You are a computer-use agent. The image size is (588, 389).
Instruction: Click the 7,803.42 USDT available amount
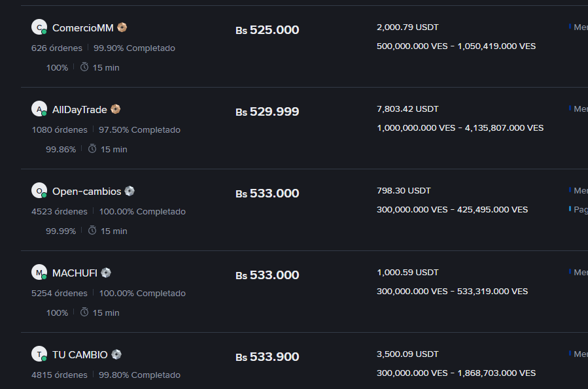click(x=407, y=109)
